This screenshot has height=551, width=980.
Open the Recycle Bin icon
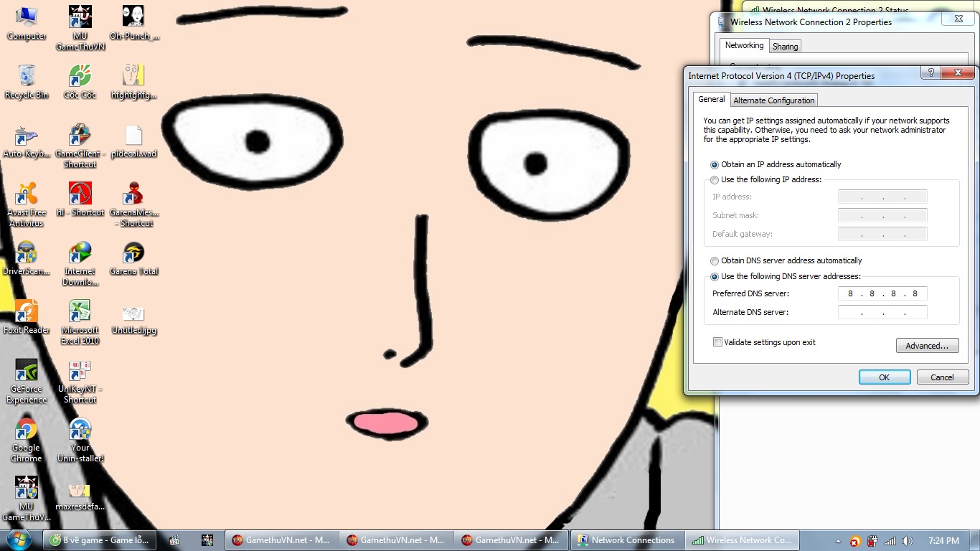pyautogui.click(x=27, y=82)
